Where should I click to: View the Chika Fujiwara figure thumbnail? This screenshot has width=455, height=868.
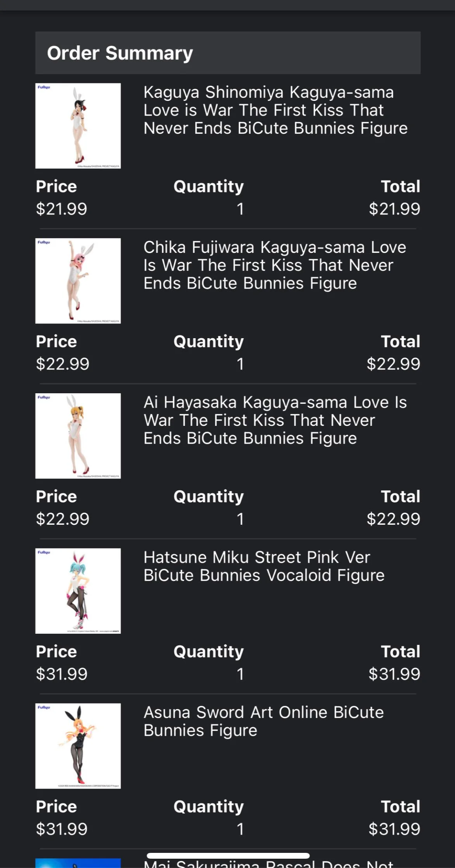[78, 281]
